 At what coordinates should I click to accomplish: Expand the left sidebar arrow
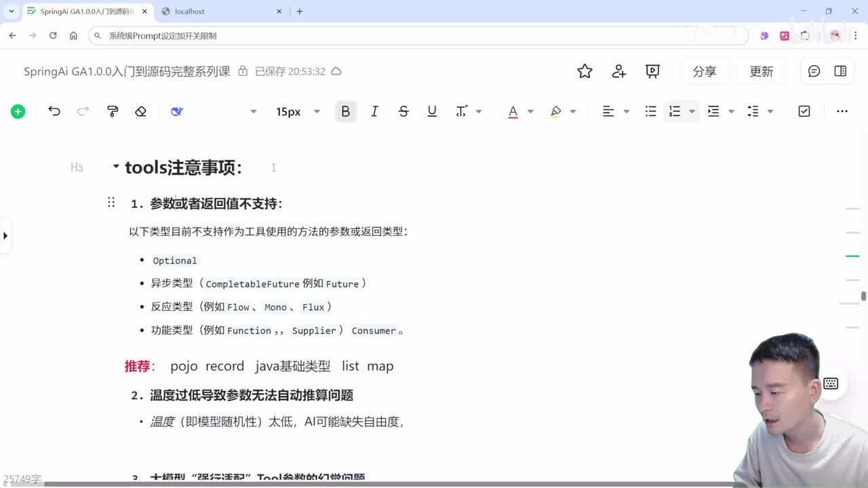click(x=5, y=236)
